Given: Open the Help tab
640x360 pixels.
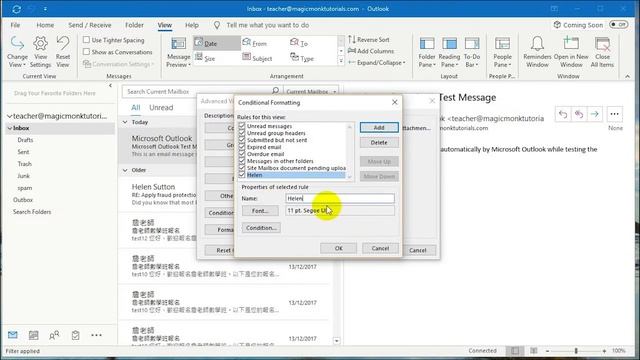Looking at the screenshot, I should point(191,25).
